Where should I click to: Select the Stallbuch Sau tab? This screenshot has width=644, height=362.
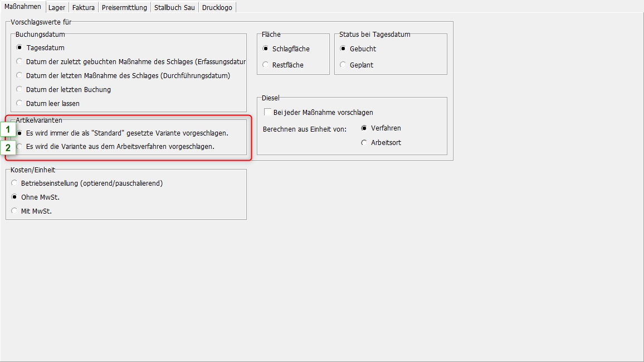tap(174, 7)
